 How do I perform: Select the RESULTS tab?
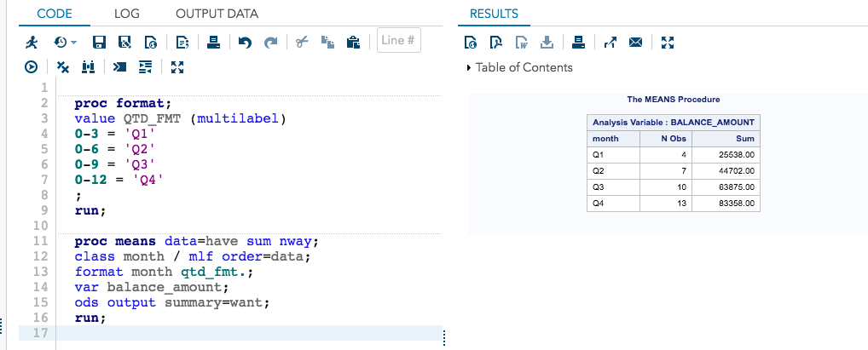(x=494, y=14)
